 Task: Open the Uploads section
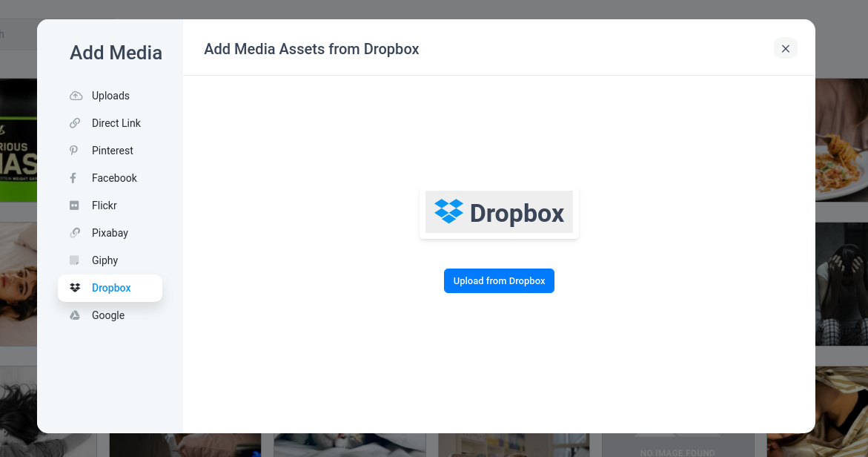point(110,96)
